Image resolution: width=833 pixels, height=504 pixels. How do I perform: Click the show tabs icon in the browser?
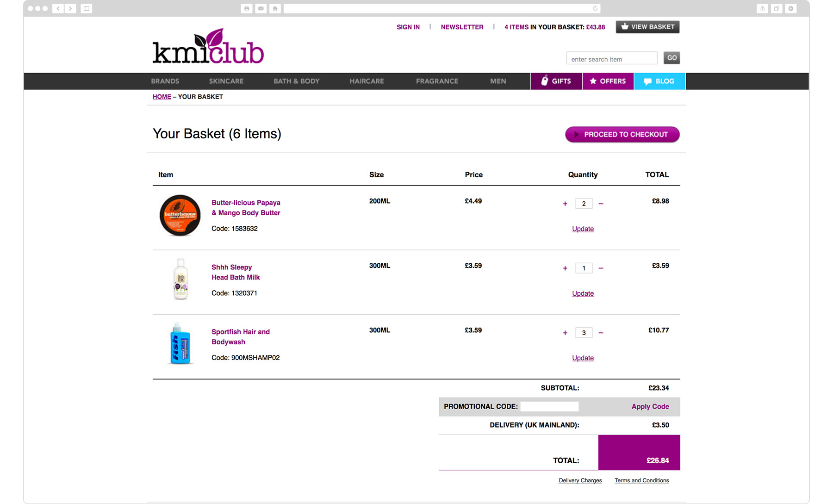777,8
